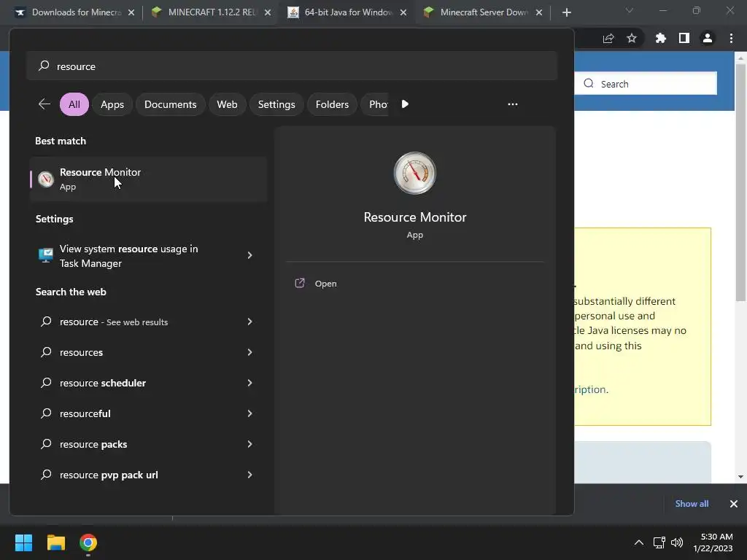Close the Chrome downloads bar
The image size is (747, 560).
coord(734,504)
